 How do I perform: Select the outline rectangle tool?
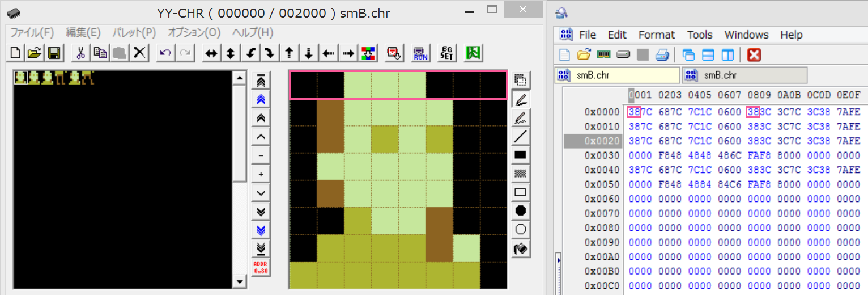tap(520, 192)
